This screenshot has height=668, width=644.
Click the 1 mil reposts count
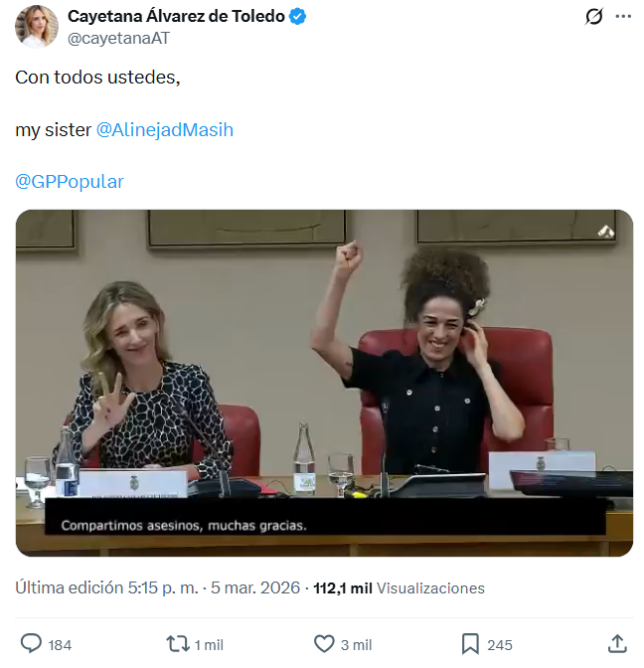209,645
